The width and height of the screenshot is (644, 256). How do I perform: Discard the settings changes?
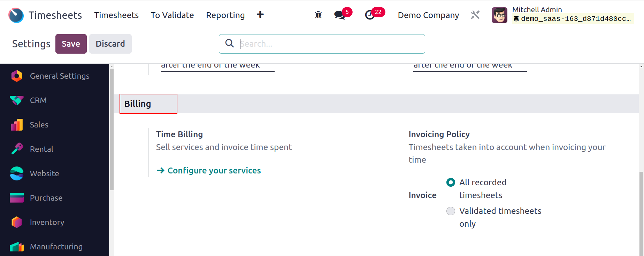pos(110,44)
